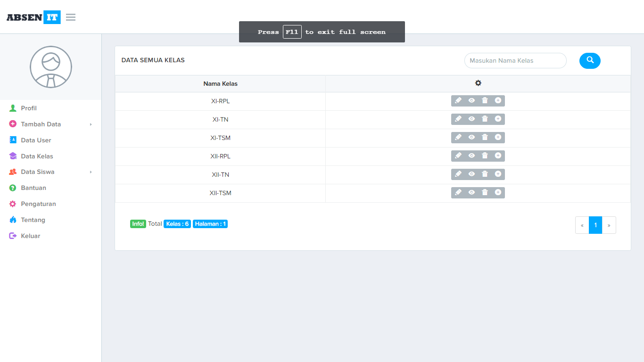Screen dimensions: 644x362
Task: Click the plus icon in XI-TSM row
Action: pyautogui.click(x=498, y=137)
